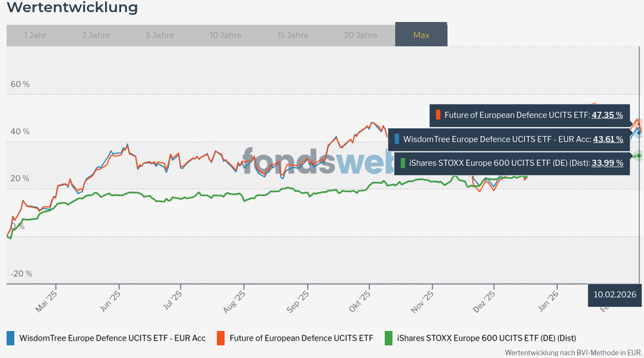This screenshot has width=644, height=358.
Task: Click the Jul '25 axis label
Action: pyautogui.click(x=173, y=301)
